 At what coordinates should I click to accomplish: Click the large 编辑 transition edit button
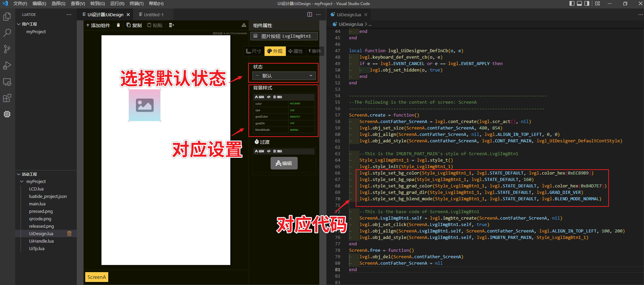coord(284,163)
